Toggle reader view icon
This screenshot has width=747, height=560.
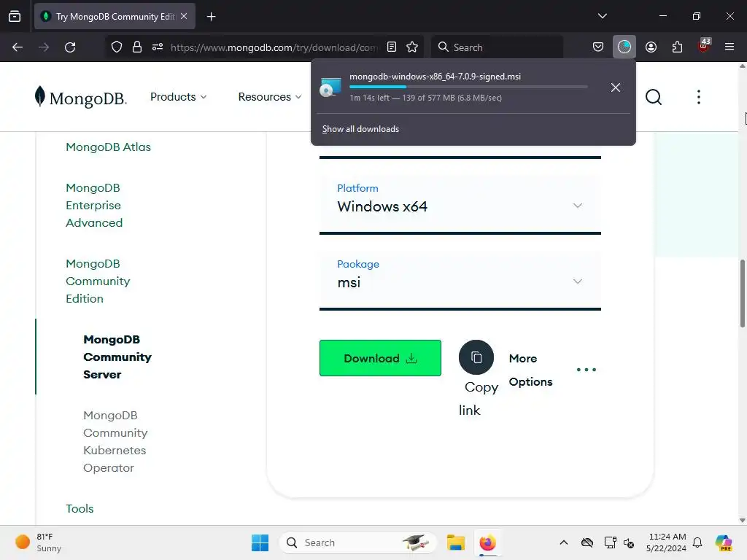pos(392,47)
